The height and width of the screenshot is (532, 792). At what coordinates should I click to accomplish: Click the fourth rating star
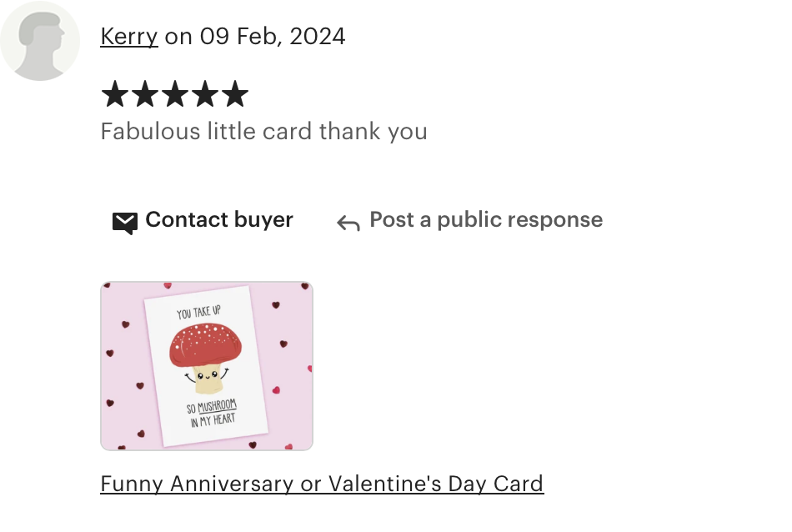tap(205, 94)
